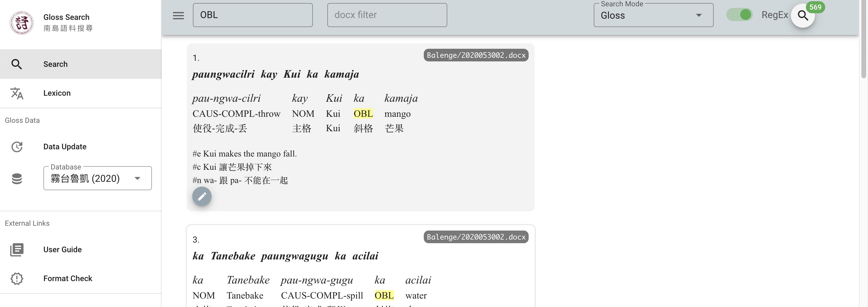
Task: Click the gloss 'CAUS-COMPL-spill'
Action: (322, 296)
